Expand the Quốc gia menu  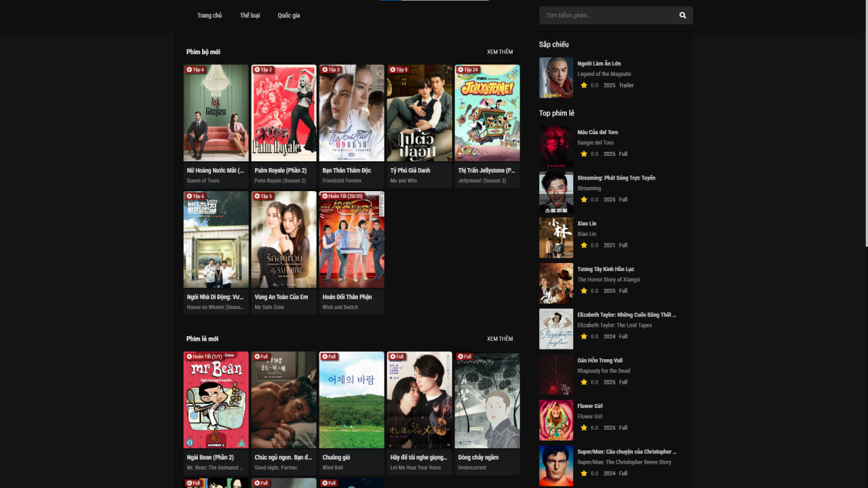point(288,16)
